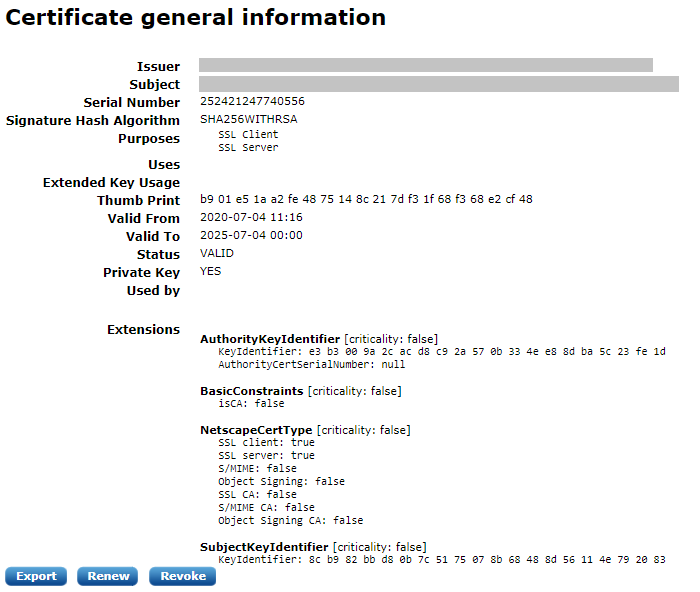The image size is (700, 592).
Task: Click the Export button
Action: tap(36, 576)
